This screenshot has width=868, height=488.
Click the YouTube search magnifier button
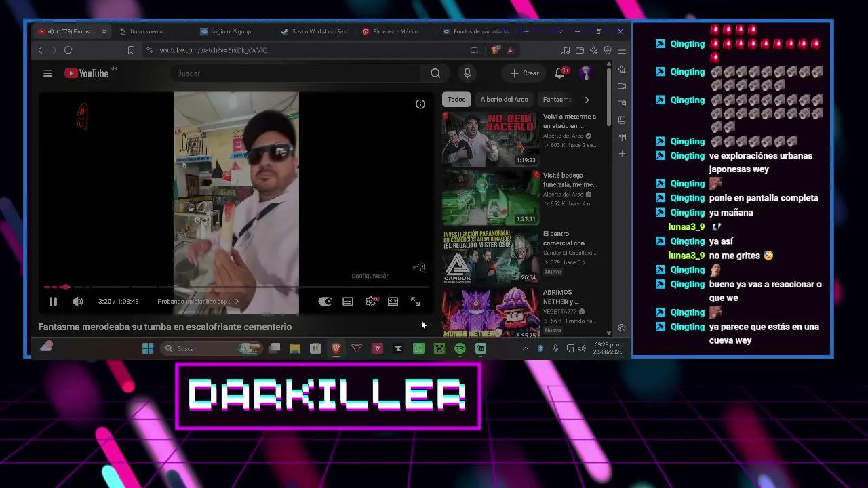point(435,73)
